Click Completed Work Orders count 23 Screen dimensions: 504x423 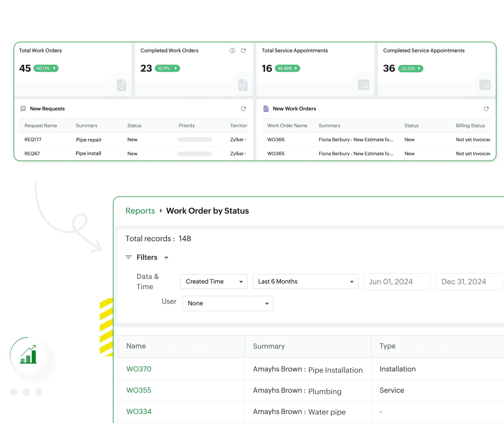pyautogui.click(x=146, y=68)
